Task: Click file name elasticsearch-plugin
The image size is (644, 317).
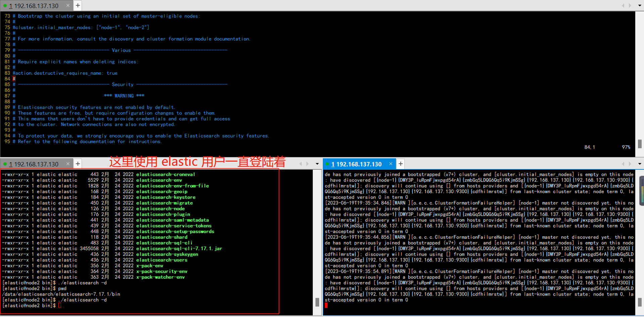Action: (x=163, y=214)
